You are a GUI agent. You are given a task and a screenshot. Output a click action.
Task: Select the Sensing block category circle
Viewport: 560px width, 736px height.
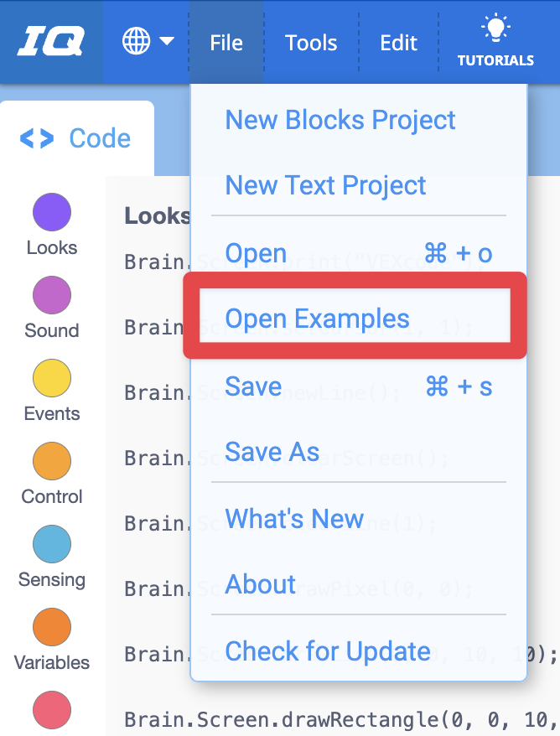pyautogui.click(x=51, y=544)
